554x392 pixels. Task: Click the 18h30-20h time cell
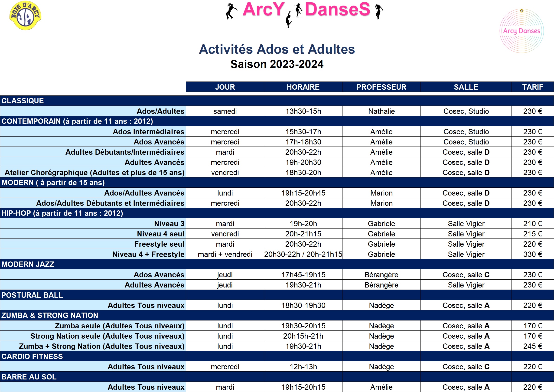click(x=303, y=172)
